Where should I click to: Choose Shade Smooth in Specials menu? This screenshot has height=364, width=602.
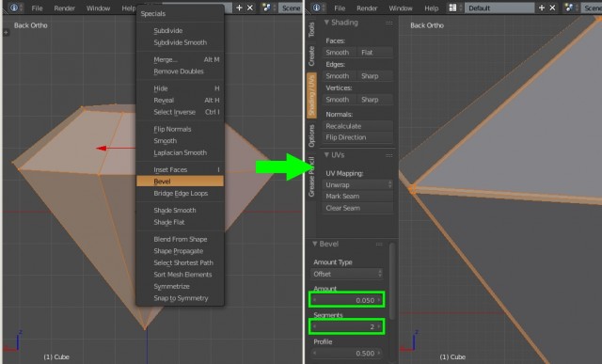(x=180, y=211)
